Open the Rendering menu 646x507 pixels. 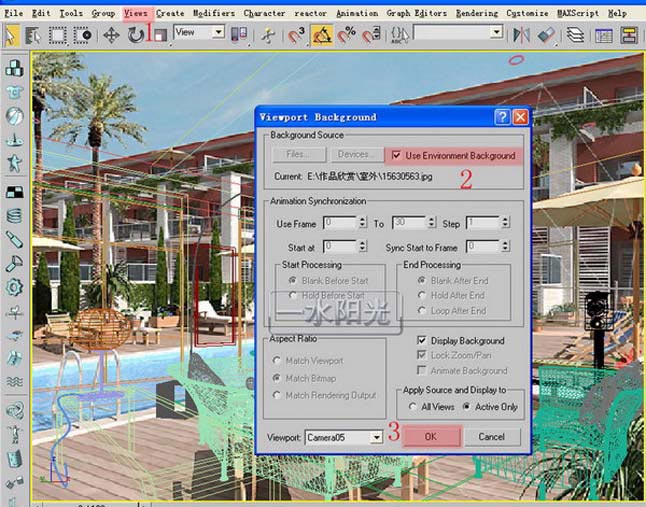477,14
